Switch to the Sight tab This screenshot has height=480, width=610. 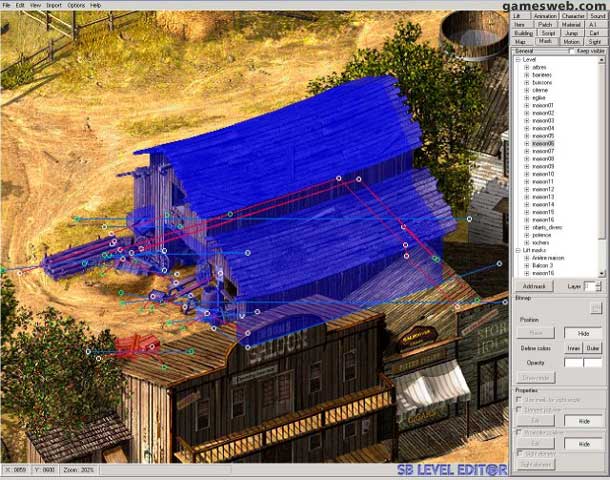click(595, 41)
